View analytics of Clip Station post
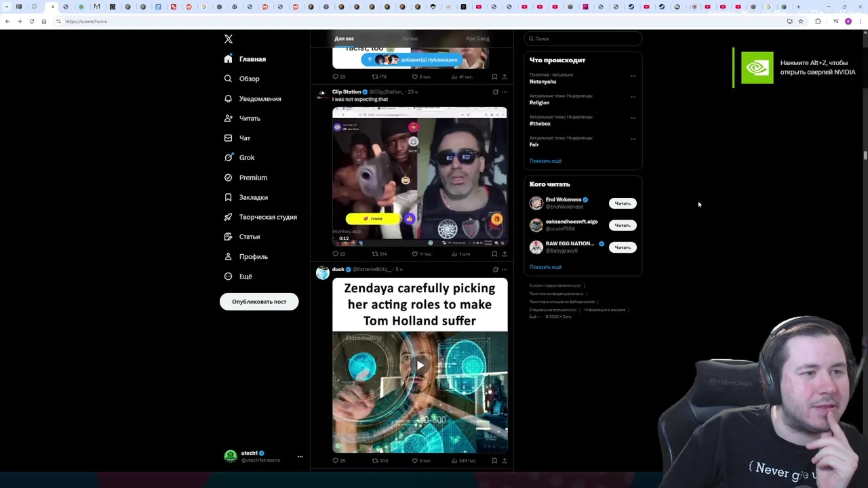Screen dimensions: 868x488 (x=461, y=254)
